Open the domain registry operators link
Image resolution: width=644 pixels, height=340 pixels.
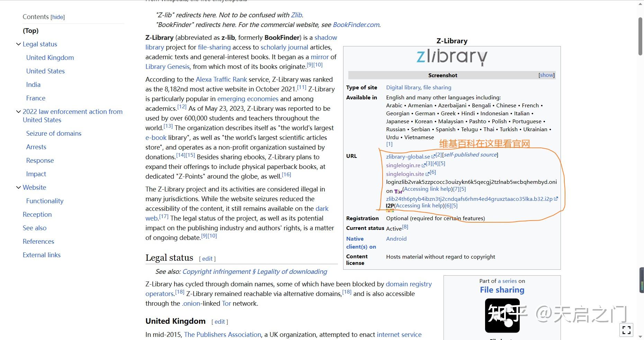288,289
